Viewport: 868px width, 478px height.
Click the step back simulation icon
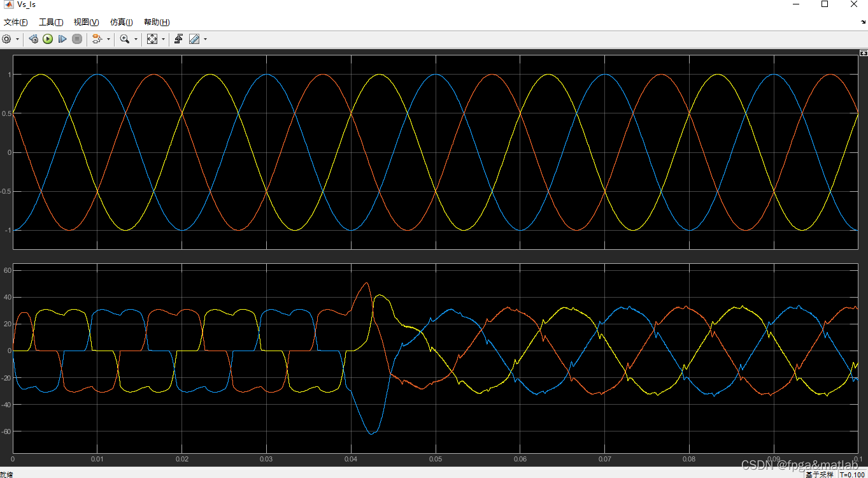34,39
